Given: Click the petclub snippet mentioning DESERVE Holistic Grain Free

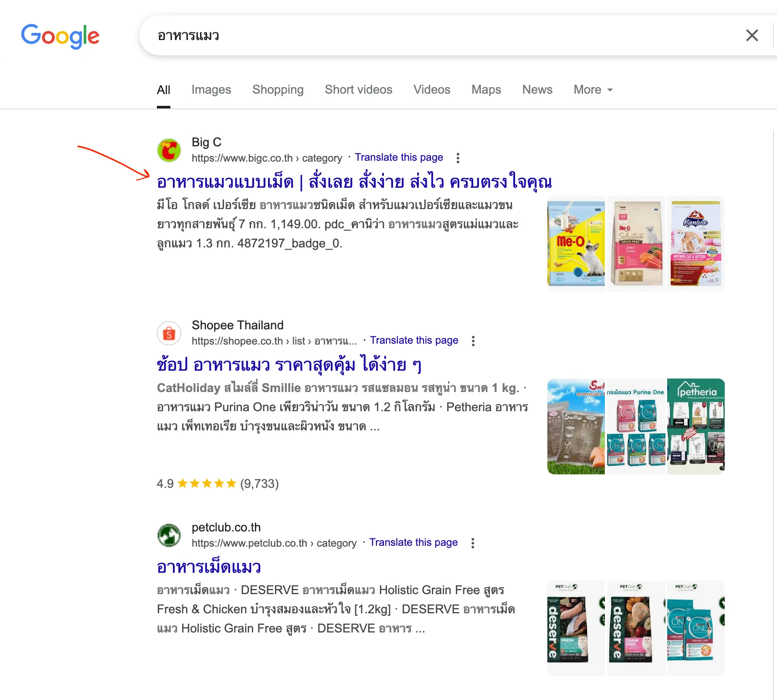Looking at the screenshot, I should coord(336,609).
